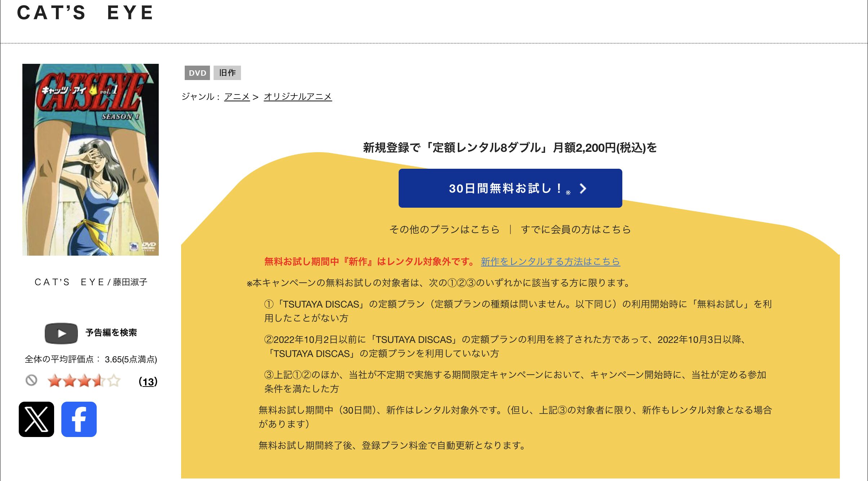Image resolution: width=868 pixels, height=481 pixels.
Task: Click the ※本キャンペーンの無料お試しの対象者は eligibility sentence
Action: (x=438, y=283)
